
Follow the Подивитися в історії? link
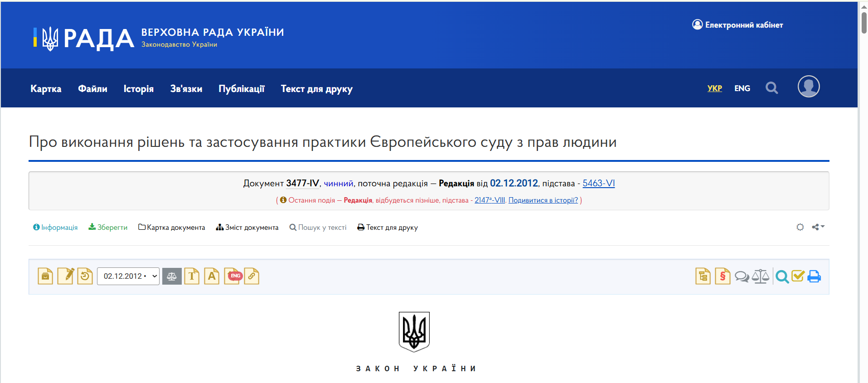click(x=543, y=200)
